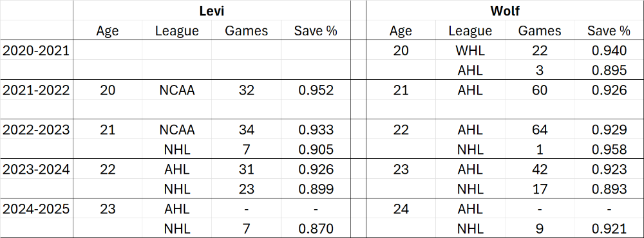Image resolution: width=644 pixels, height=238 pixels.
Task: Select Wolf's 0.895 AHL save percentage
Action: coord(609,69)
